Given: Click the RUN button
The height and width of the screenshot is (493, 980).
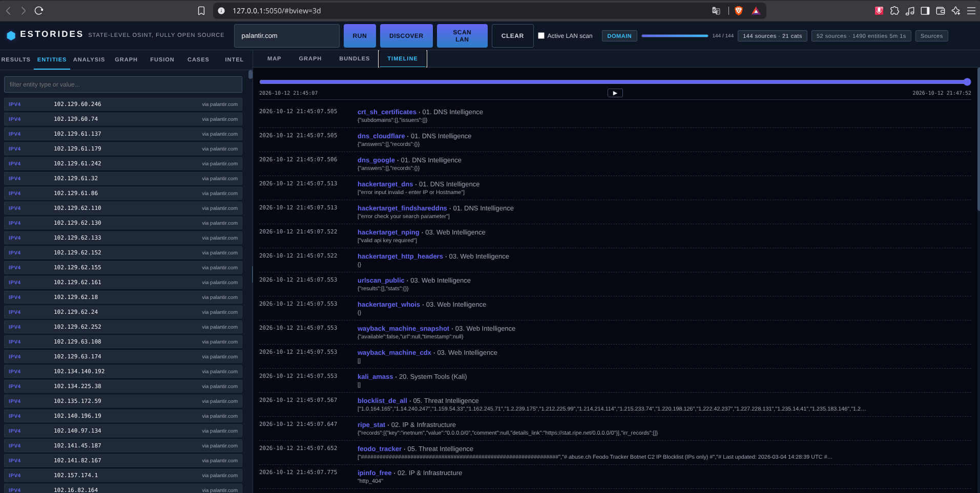Looking at the screenshot, I should coord(360,36).
